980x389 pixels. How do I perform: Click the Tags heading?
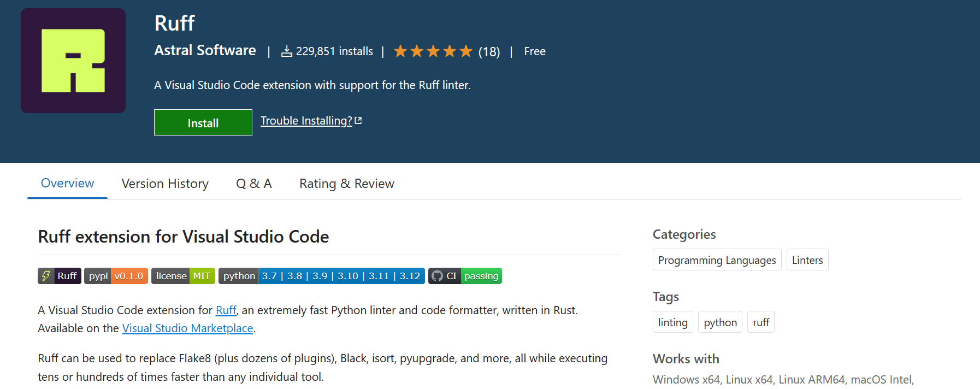(x=666, y=297)
